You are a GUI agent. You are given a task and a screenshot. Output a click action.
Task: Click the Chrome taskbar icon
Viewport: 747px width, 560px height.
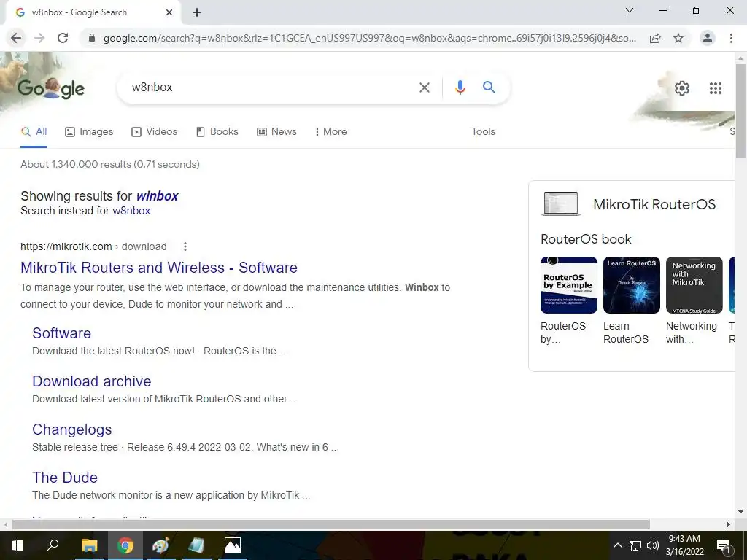point(125,545)
